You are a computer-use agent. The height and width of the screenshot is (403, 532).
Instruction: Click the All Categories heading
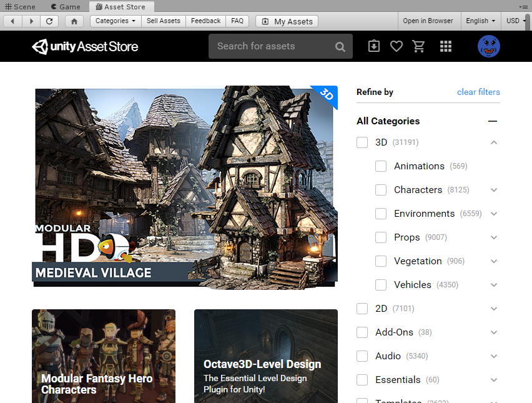[388, 121]
